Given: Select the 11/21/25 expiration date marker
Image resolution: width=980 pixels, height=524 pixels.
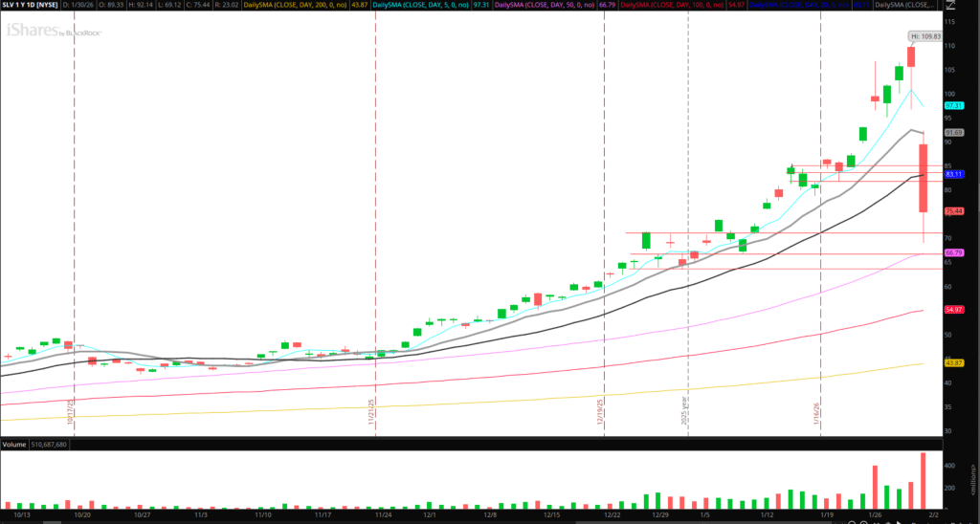Looking at the screenshot, I should tap(371, 411).
